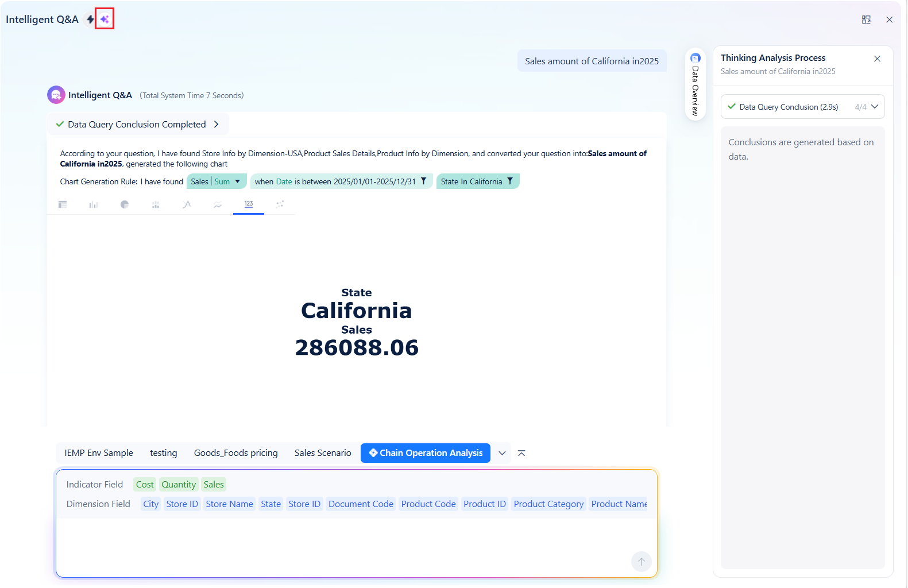Expand Data Query Conclusion Completed step
Screen dimensions: 908x588
click(x=138, y=124)
